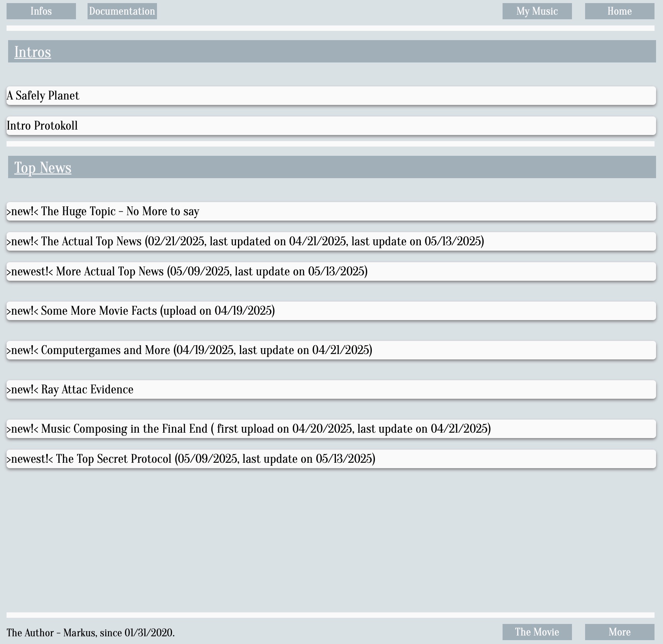Open the Infos navigation button
The image size is (663, 644).
click(41, 11)
